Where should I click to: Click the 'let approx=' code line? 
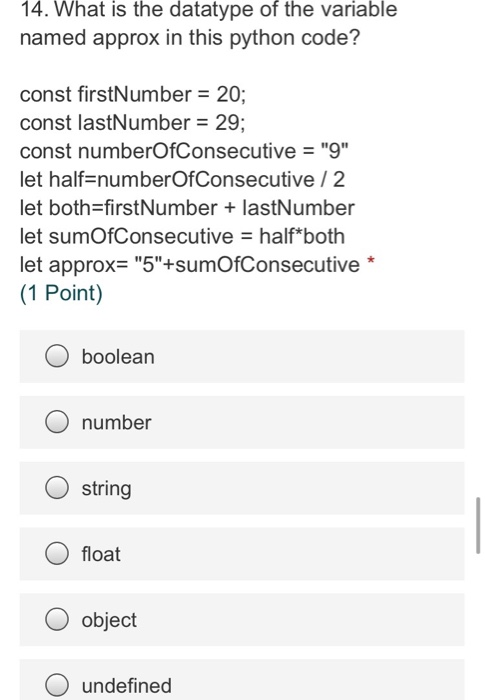[x=190, y=265]
